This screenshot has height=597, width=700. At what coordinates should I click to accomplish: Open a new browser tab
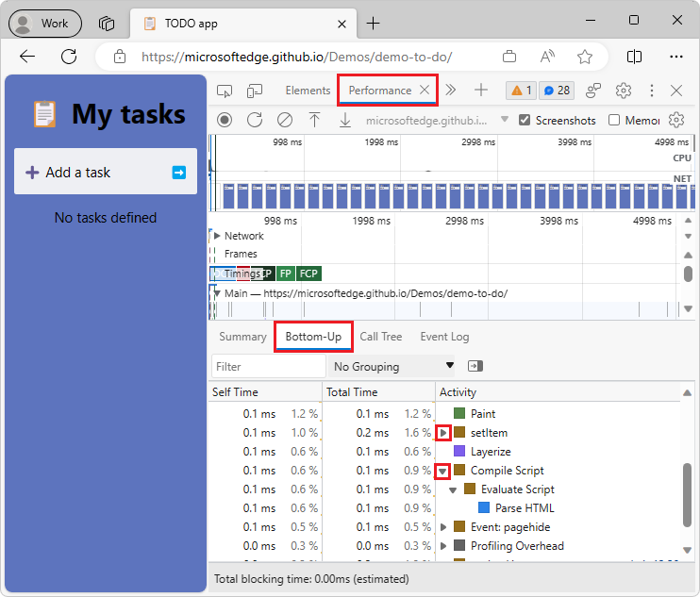click(373, 24)
